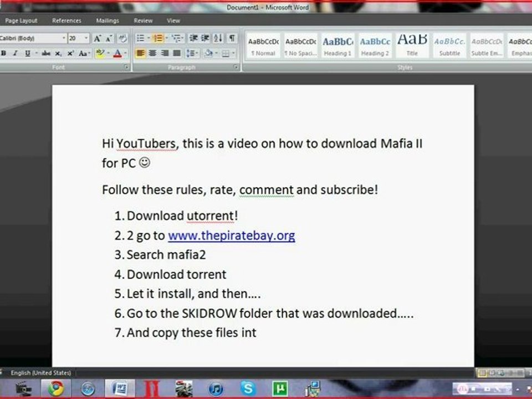
Task: Open Mafia II icon in taskbar
Action: 152,389
